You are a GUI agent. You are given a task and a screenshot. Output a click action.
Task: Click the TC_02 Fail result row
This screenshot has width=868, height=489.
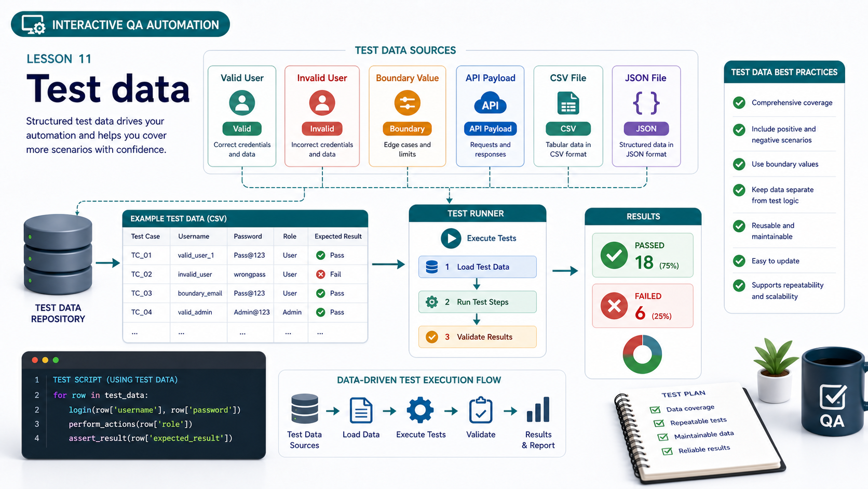pos(245,274)
